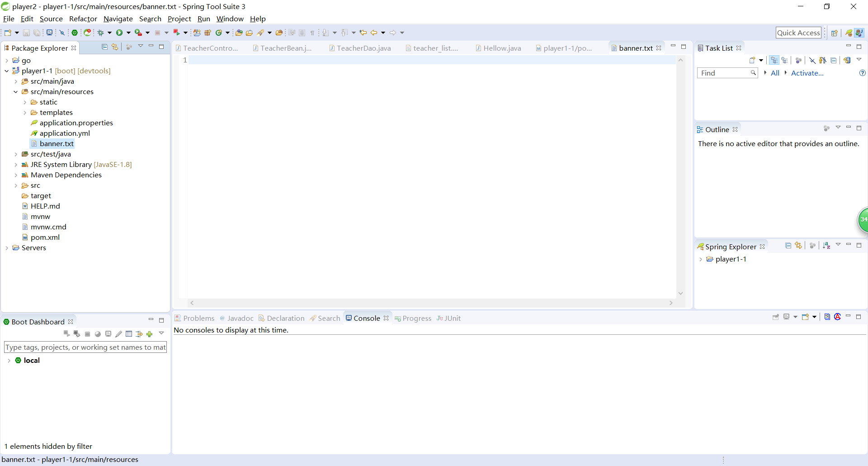Click the Find field in Task List
The width and height of the screenshot is (868, 466).
[x=727, y=73]
